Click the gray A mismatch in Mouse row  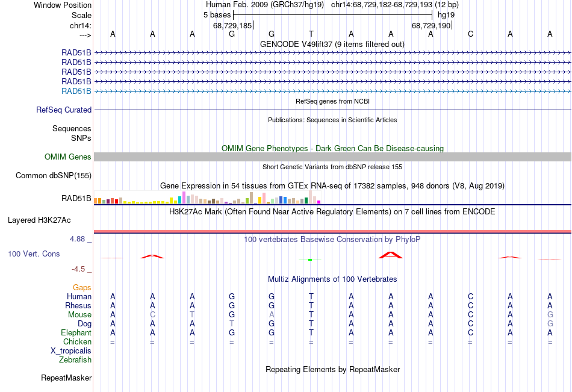(x=272, y=314)
